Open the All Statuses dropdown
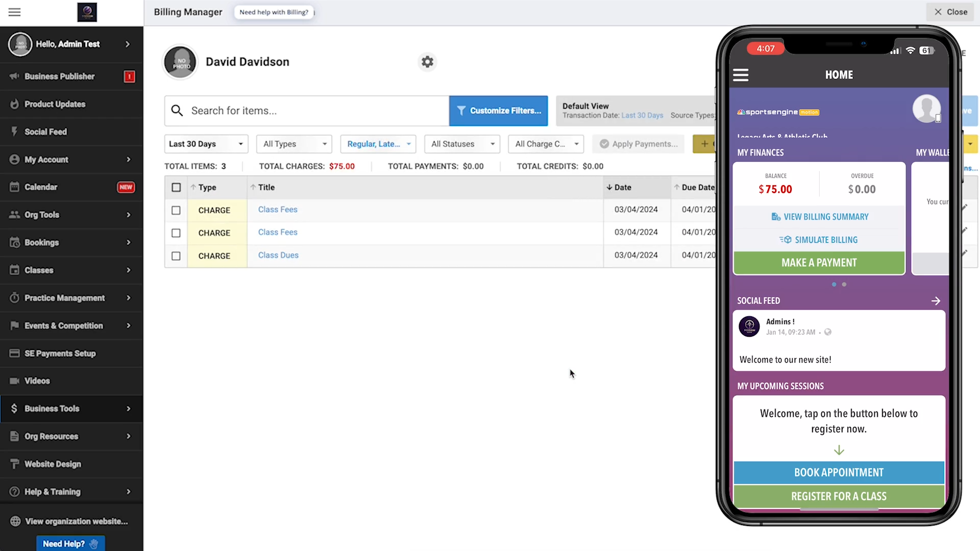Viewport: 980px width, 551px height. click(x=462, y=144)
